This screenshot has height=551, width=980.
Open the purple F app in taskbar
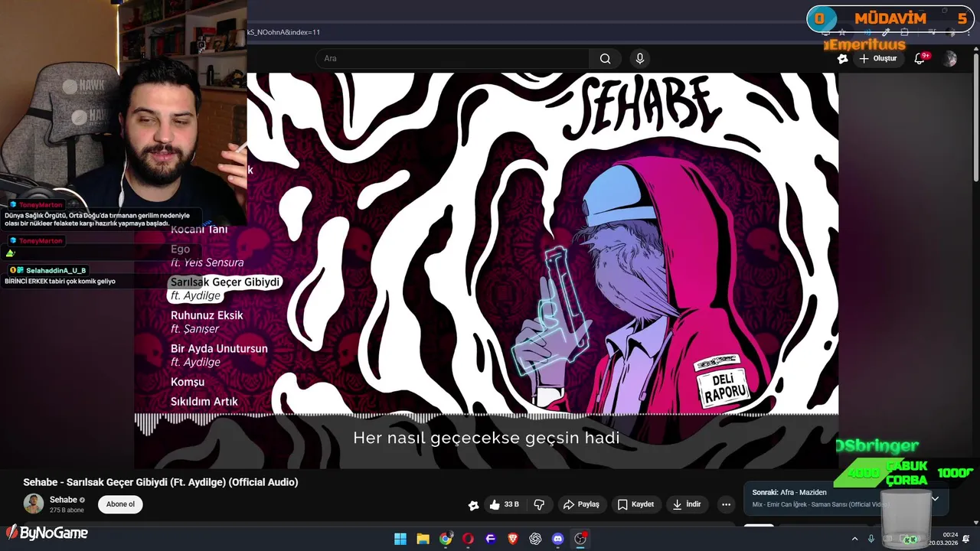(491, 539)
